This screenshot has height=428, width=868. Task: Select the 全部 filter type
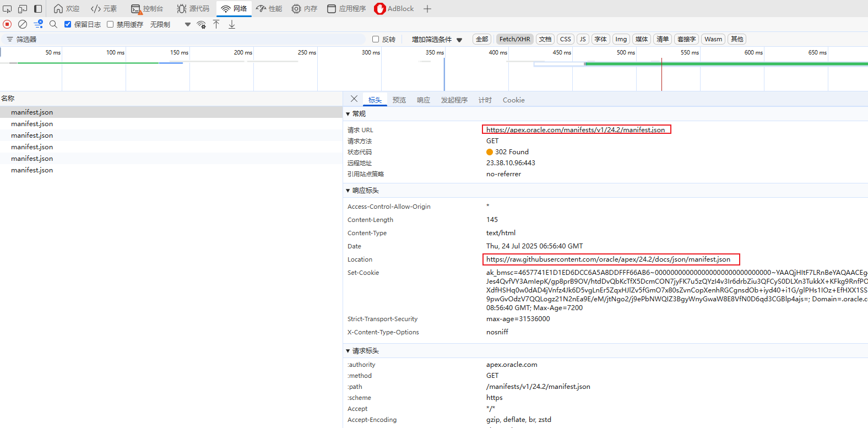coord(482,39)
